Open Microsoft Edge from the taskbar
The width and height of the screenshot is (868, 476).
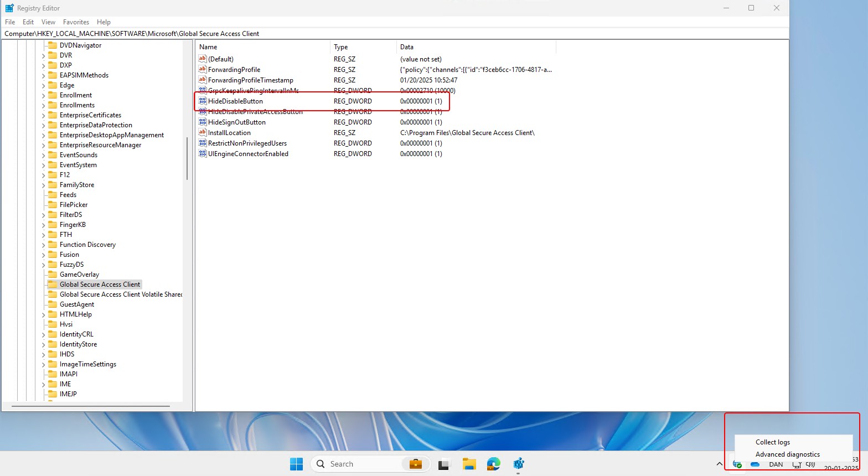click(493, 464)
